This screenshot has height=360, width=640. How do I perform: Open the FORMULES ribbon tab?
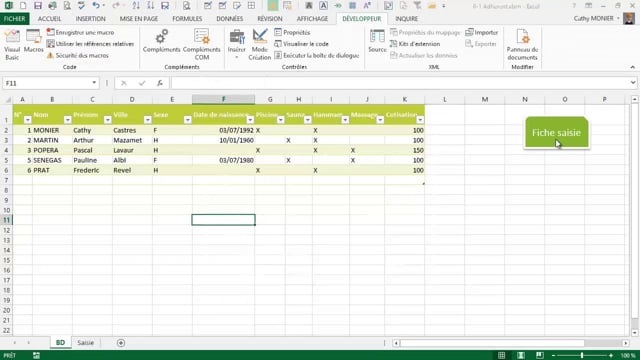point(187,19)
